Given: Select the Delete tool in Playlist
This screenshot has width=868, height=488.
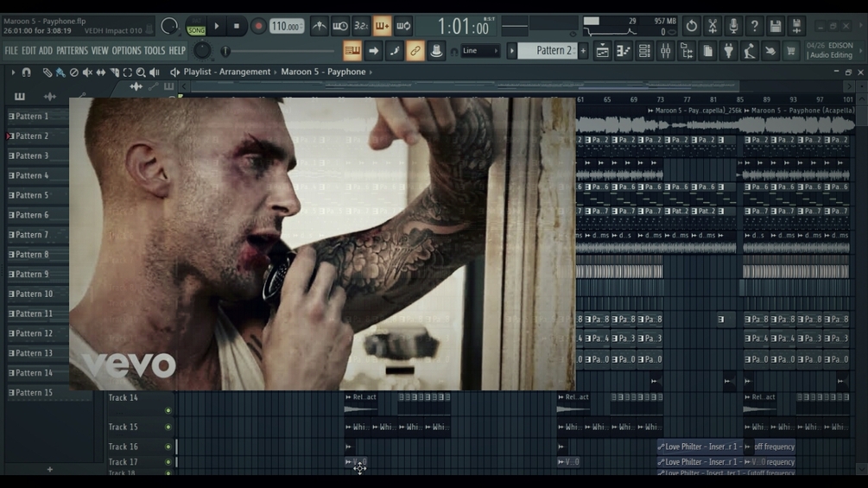Looking at the screenshot, I should 73,72.
